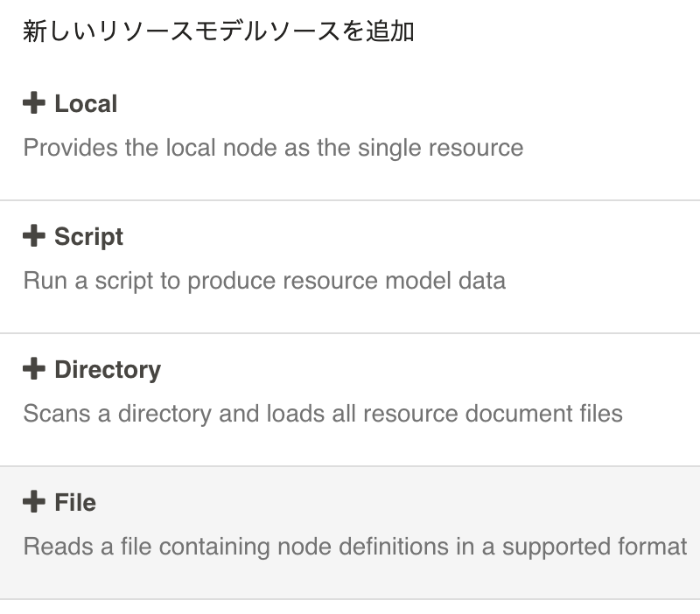Choose the Script source label
Viewport: 700px width, 614px height.
[x=88, y=237]
